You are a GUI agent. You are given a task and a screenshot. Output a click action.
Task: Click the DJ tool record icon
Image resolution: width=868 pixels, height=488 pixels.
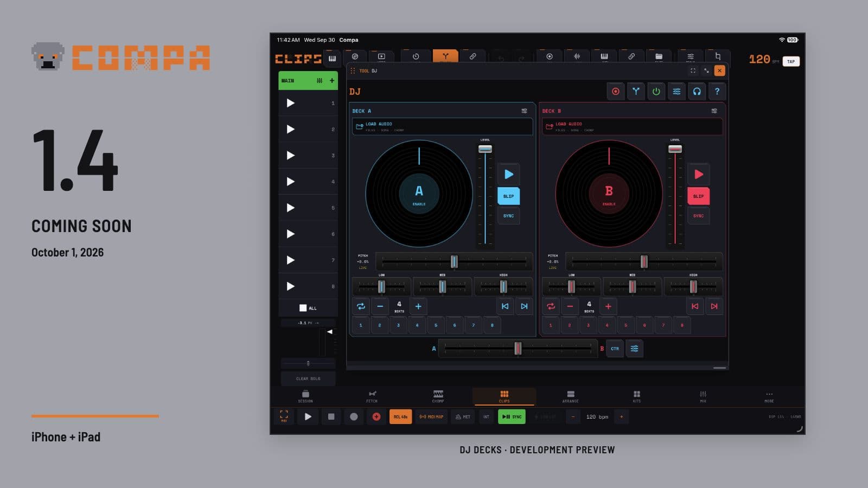pos(615,92)
